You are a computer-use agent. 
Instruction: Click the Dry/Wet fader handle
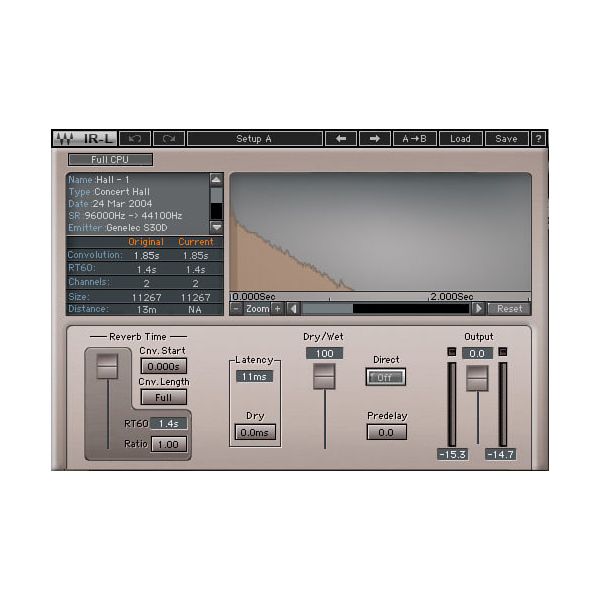324,376
